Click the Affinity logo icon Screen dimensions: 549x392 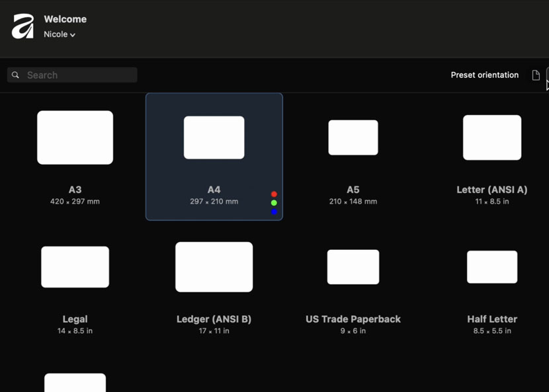coord(22,26)
